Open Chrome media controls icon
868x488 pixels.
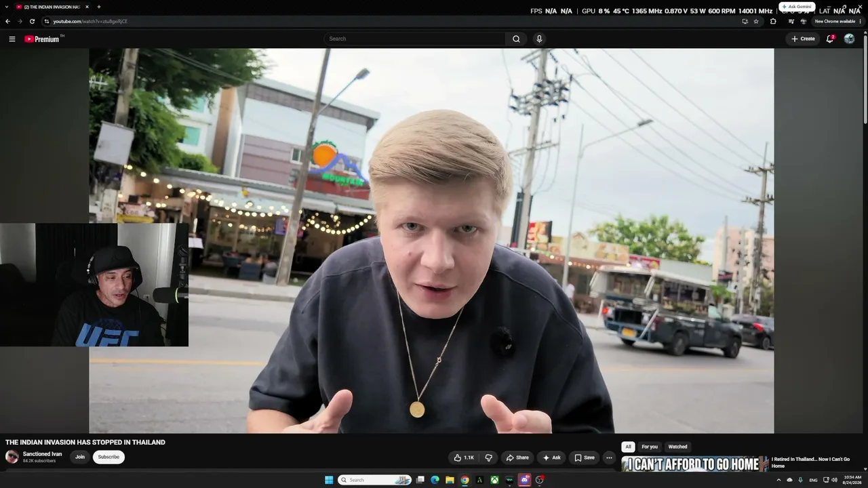coord(791,21)
